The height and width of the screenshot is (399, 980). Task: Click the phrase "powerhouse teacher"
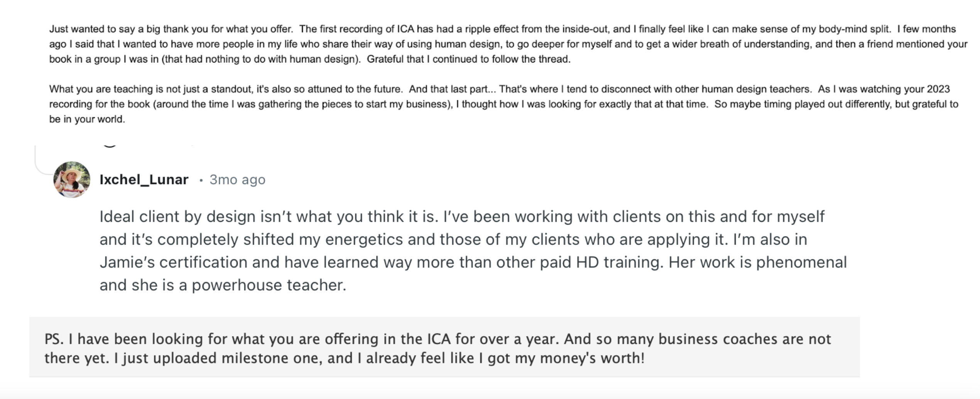pyautogui.click(x=269, y=285)
